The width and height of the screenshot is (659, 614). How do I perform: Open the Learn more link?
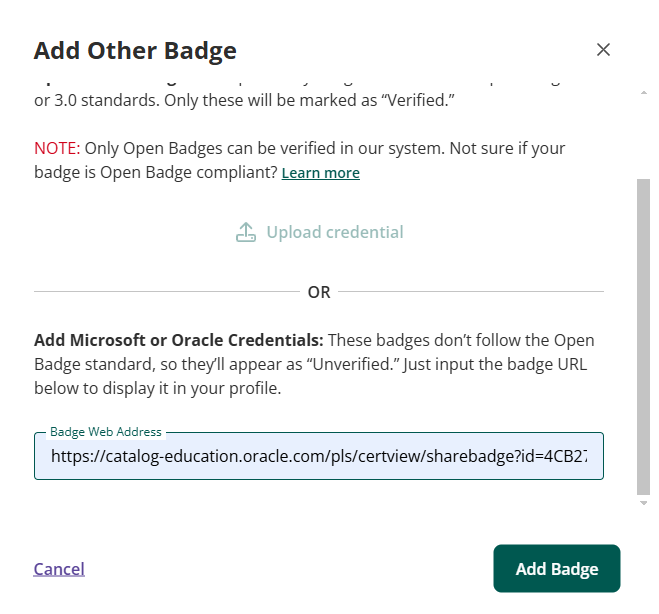tap(320, 173)
